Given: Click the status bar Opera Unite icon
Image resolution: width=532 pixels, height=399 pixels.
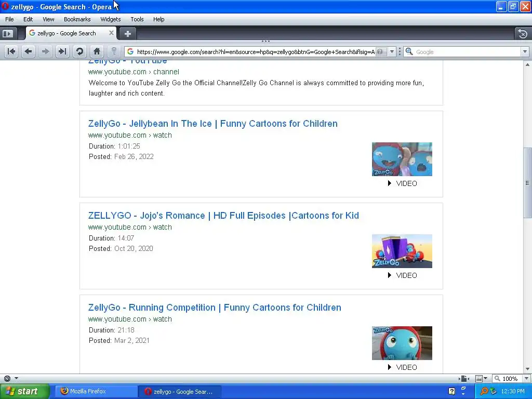Looking at the screenshot, I should [7, 378].
